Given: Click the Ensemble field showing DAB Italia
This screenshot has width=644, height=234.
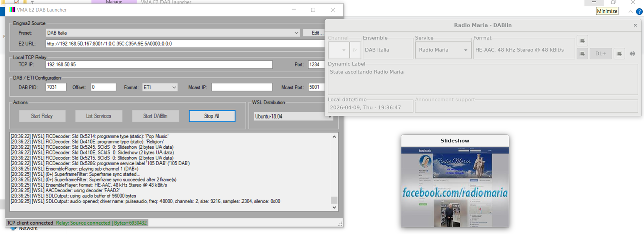Looking at the screenshot, I should [387, 50].
